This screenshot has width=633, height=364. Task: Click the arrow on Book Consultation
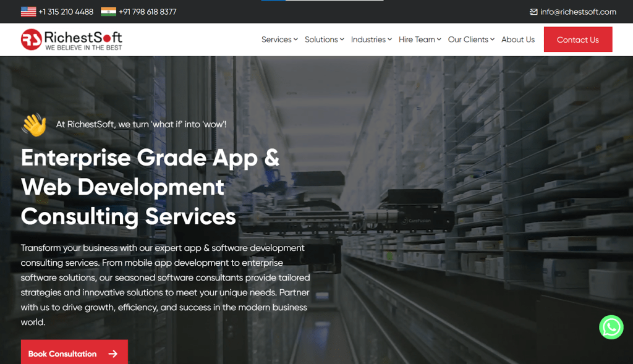[113, 353]
